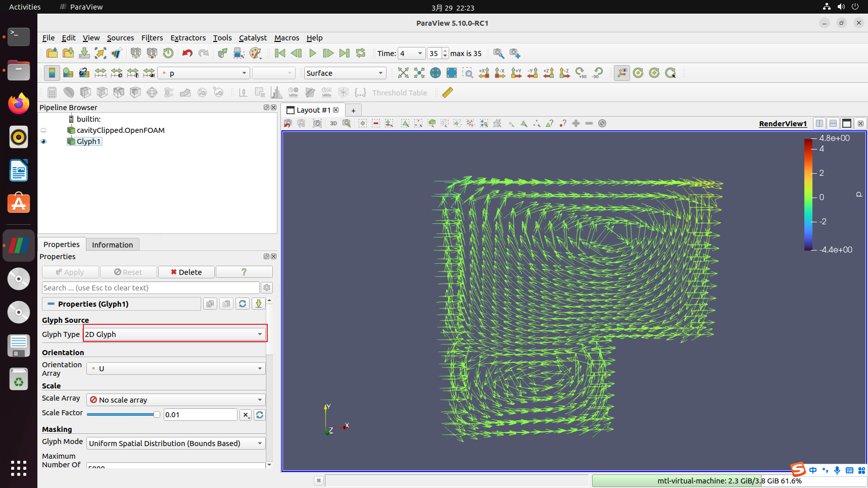Viewport: 868px width, 488px height.
Task: Toggle Glyph1 visibility eye icon
Action: click(43, 141)
